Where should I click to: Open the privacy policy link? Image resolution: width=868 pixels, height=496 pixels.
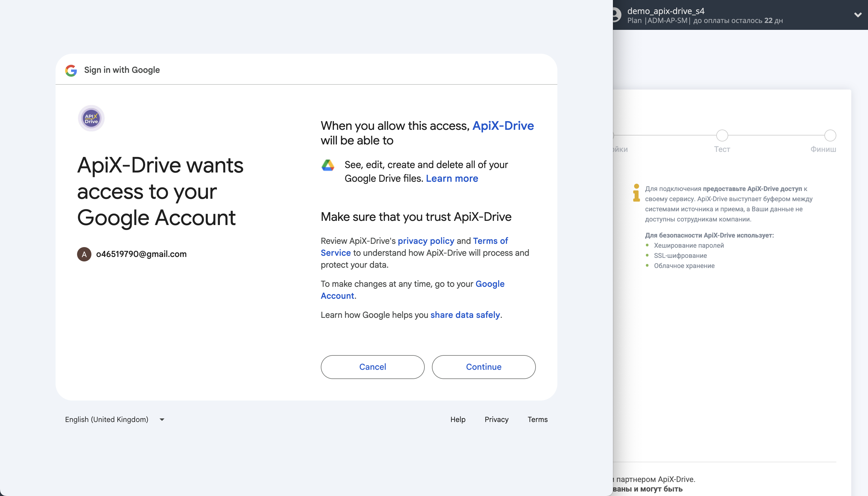426,241
